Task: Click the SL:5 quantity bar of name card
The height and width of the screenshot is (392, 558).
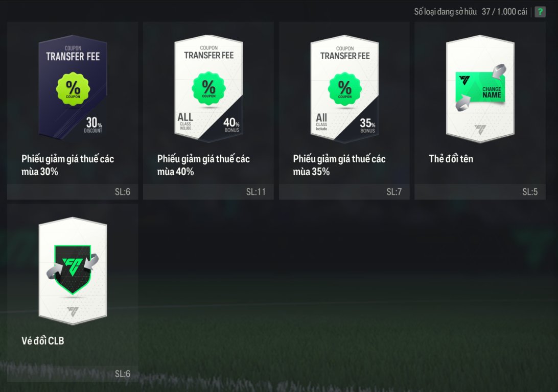Action: 480,192
